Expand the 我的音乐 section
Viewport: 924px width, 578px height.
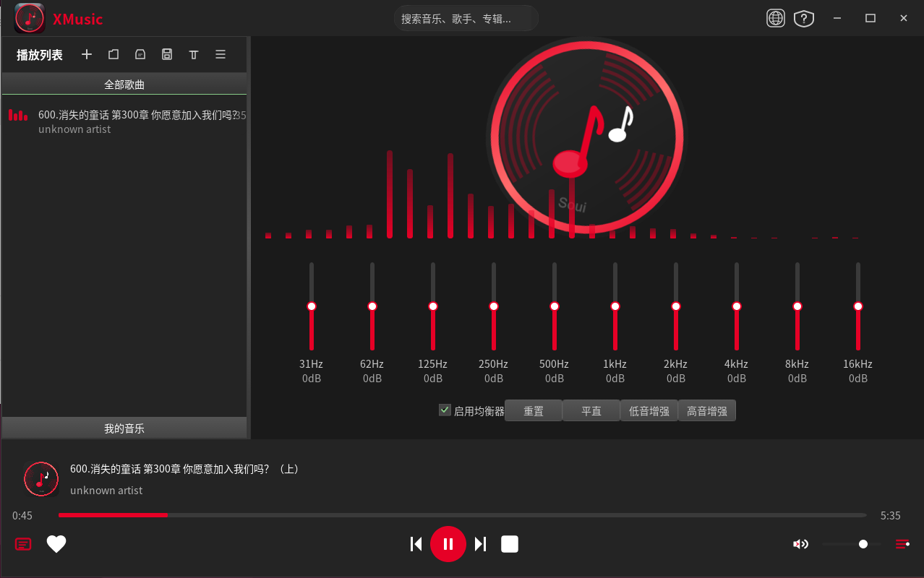124,428
